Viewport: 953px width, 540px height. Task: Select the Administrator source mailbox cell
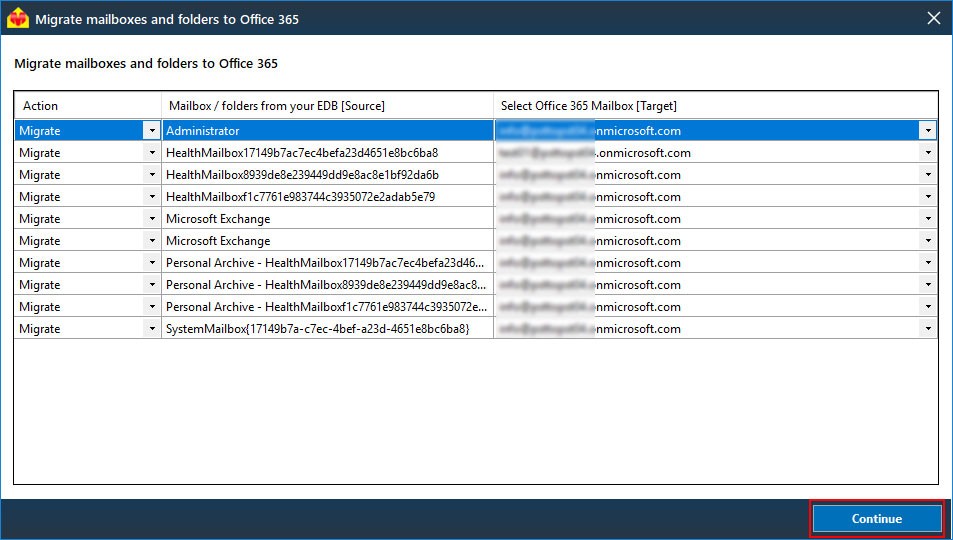(x=328, y=131)
